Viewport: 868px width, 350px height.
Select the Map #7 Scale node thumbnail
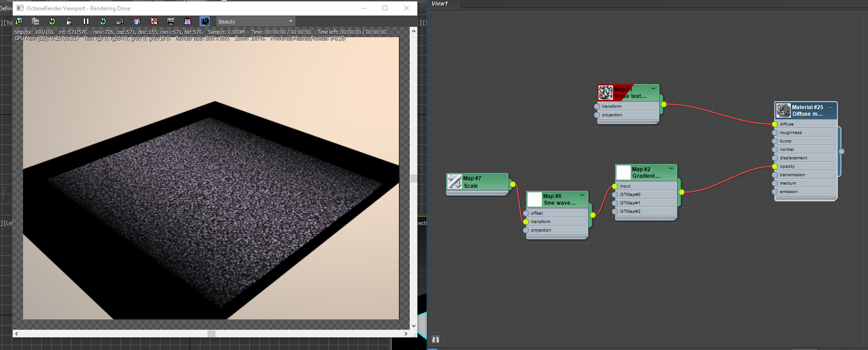454,182
